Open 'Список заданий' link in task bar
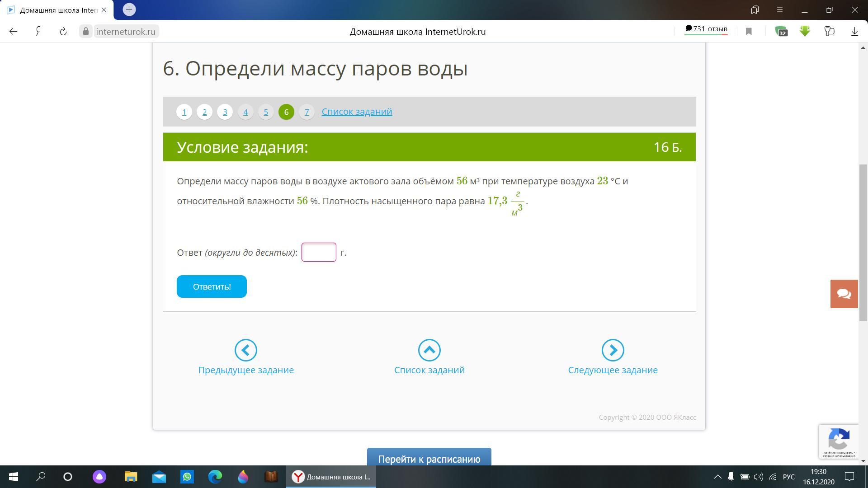This screenshot has width=868, height=488. click(357, 112)
